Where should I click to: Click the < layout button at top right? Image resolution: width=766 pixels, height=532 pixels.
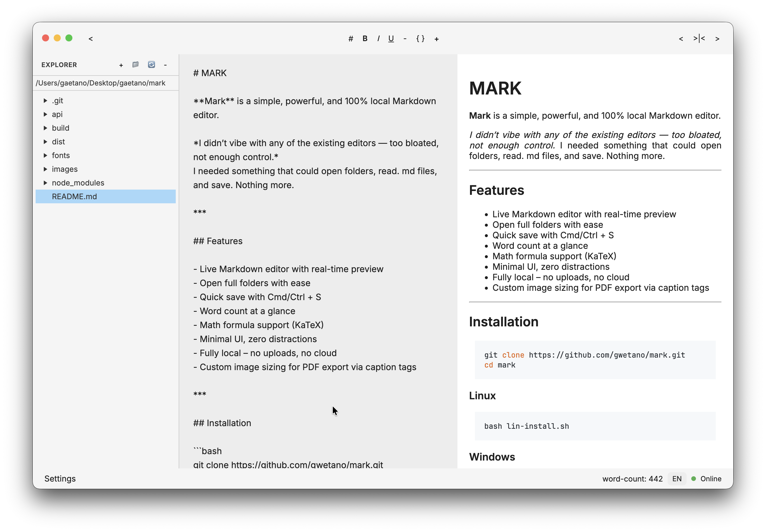[x=681, y=39]
